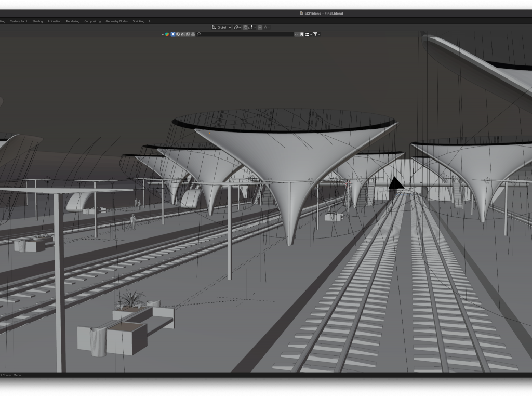Open the pivot point dropdown
The width and height of the screenshot is (532, 397).
click(237, 27)
